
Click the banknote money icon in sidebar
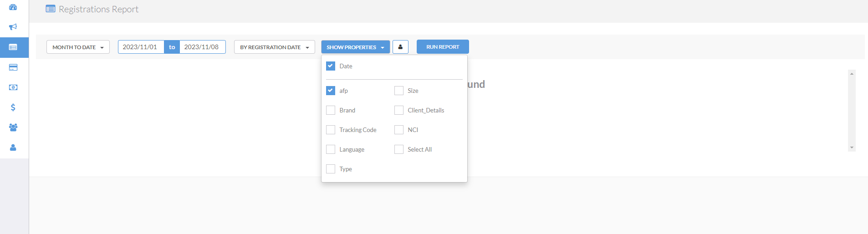(13, 87)
